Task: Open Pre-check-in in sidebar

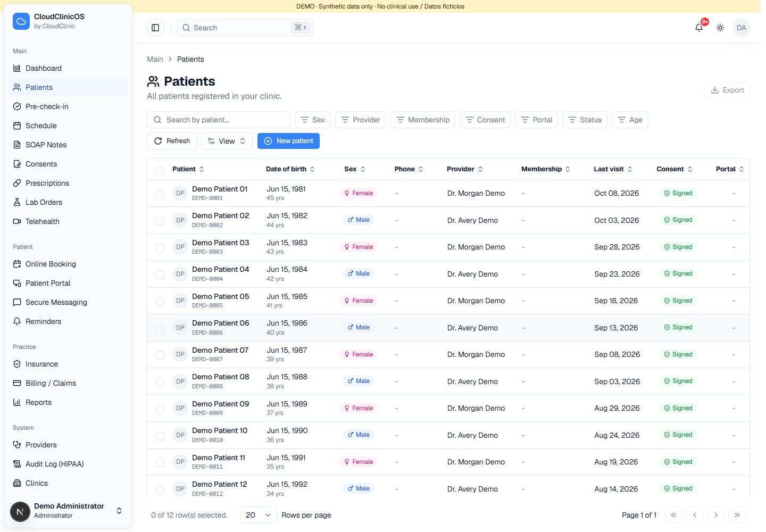Action: [68, 106]
